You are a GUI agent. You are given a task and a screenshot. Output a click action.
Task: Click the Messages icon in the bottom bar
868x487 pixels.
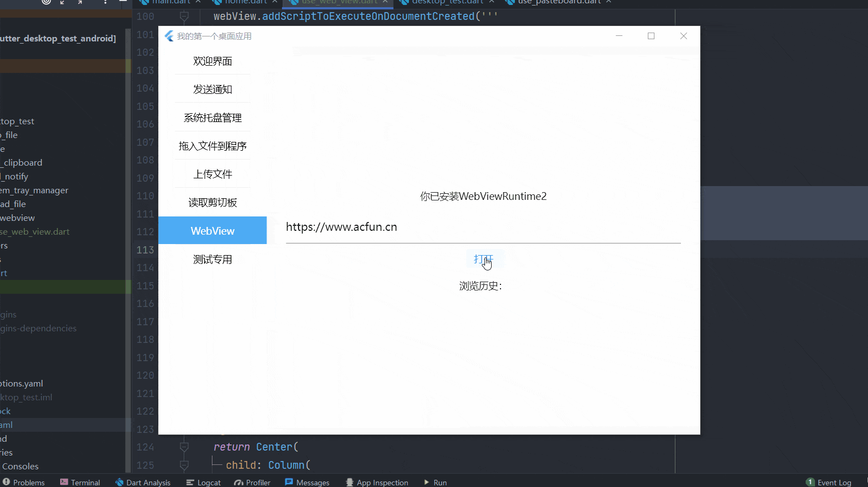(289, 482)
